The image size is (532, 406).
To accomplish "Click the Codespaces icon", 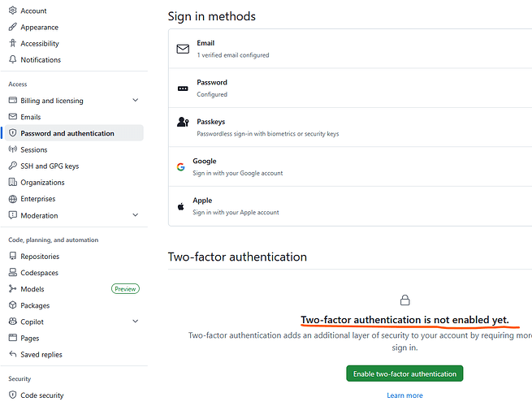I will click(12, 272).
